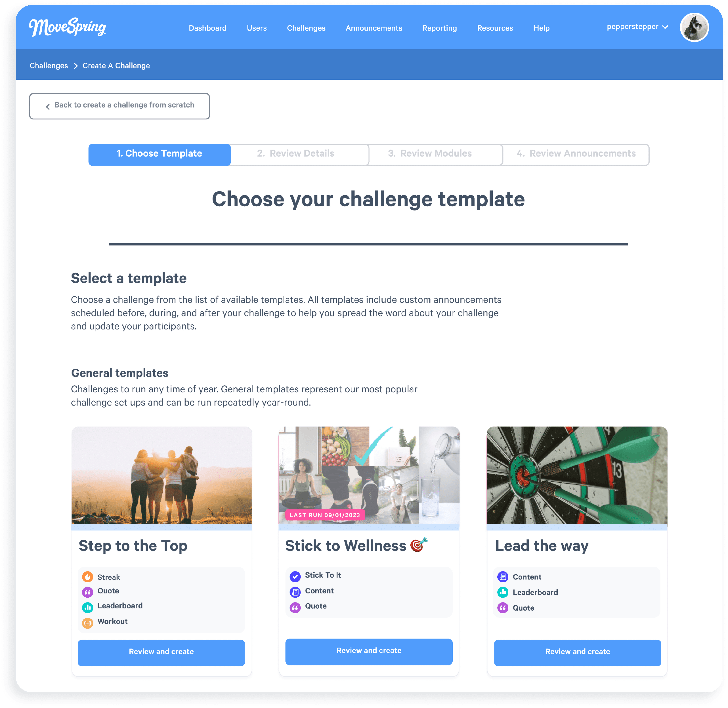Select the Choose Template tab
The width and height of the screenshot is (728, 708).
tap(159, 154)
